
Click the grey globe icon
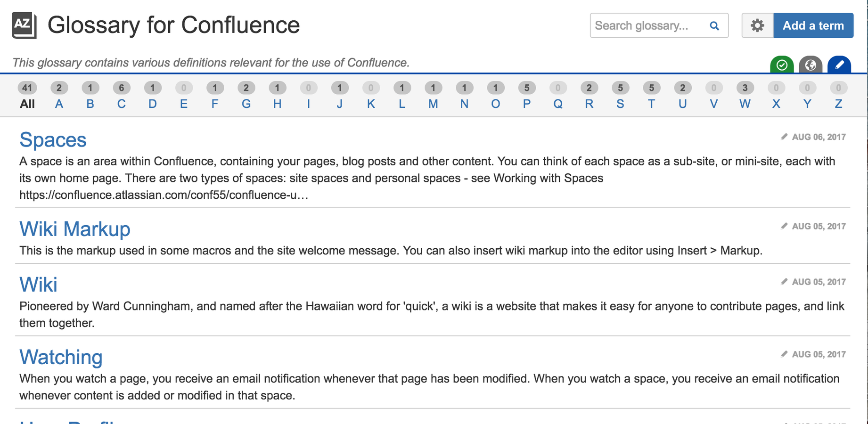[811, 65]
